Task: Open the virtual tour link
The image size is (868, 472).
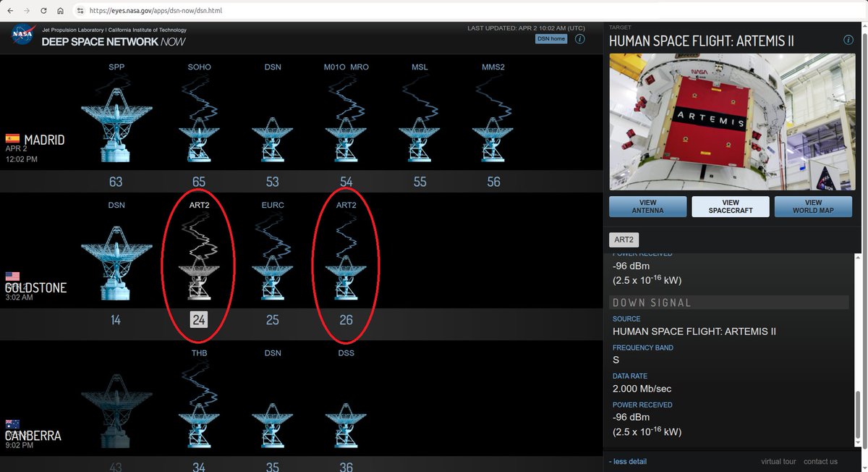Action: click(x=778, y=461)
